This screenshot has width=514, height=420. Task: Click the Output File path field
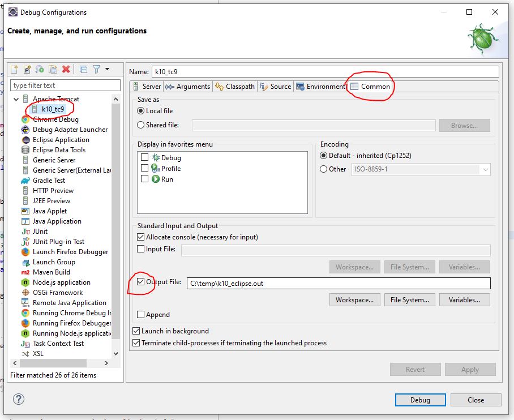pos(339,283)
